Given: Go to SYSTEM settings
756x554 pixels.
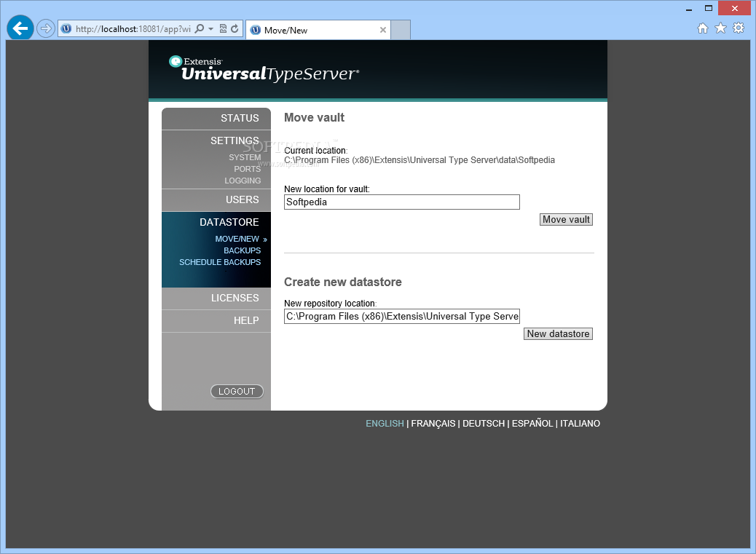Looking at the screenshot, I should coord(245,157).
